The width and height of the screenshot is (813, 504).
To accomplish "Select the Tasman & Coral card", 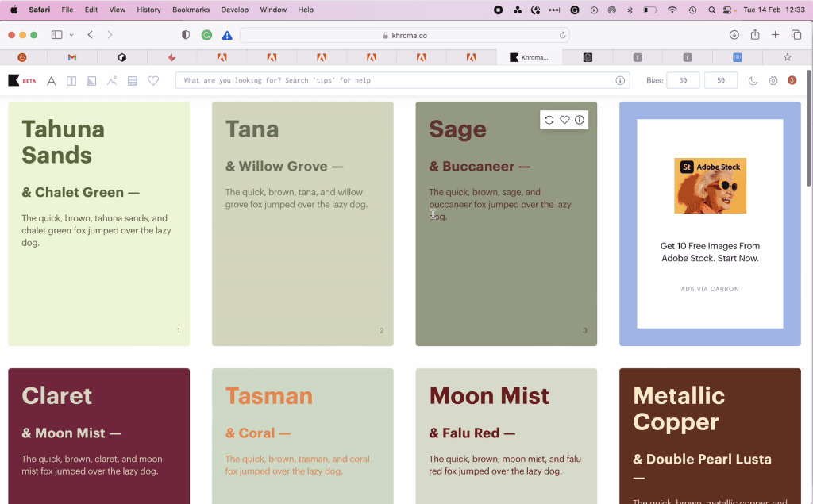I will point(302,436).
